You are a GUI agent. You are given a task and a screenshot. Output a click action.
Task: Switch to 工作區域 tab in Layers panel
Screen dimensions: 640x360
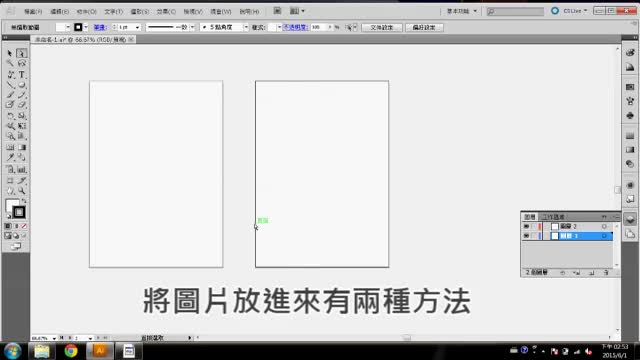point(553,217)
